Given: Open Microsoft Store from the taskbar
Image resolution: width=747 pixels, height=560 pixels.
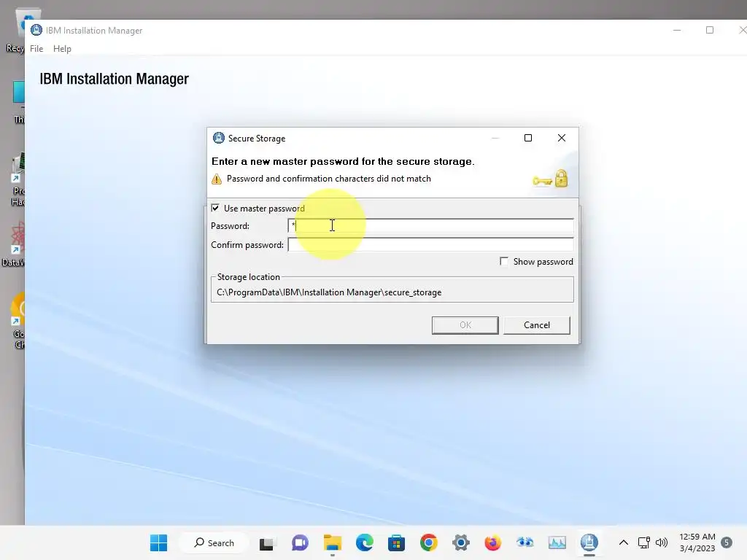Looking at the screenshot, I should 396,542.
